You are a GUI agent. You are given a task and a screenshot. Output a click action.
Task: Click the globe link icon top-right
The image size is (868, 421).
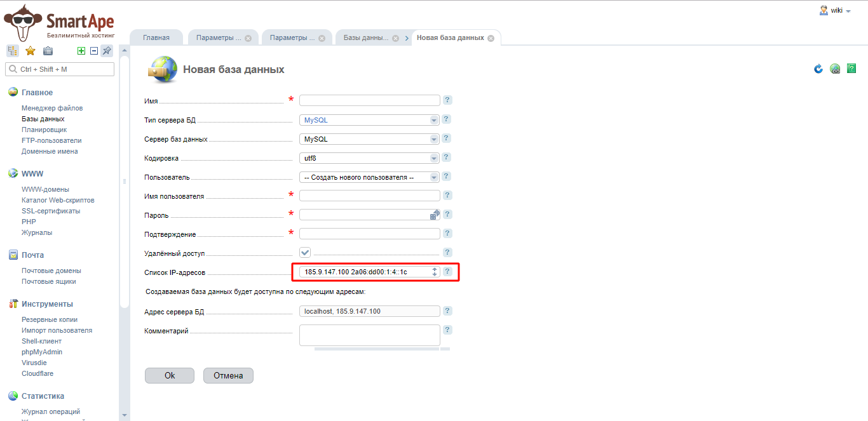coord(835,69)
